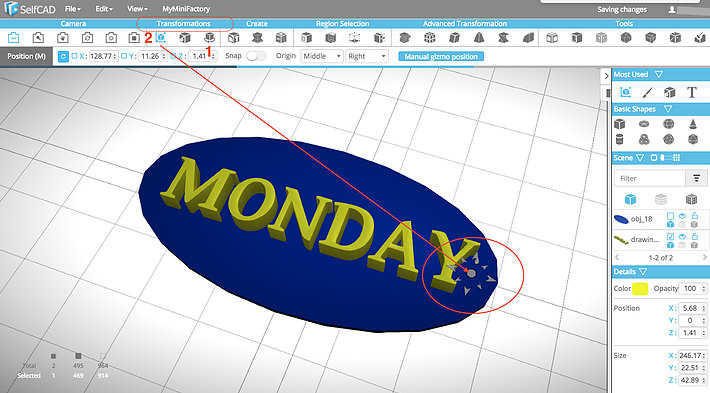Screen dimensions: 710x393
Task: Open the Taper tool cone icon
Action: point(479,38)
